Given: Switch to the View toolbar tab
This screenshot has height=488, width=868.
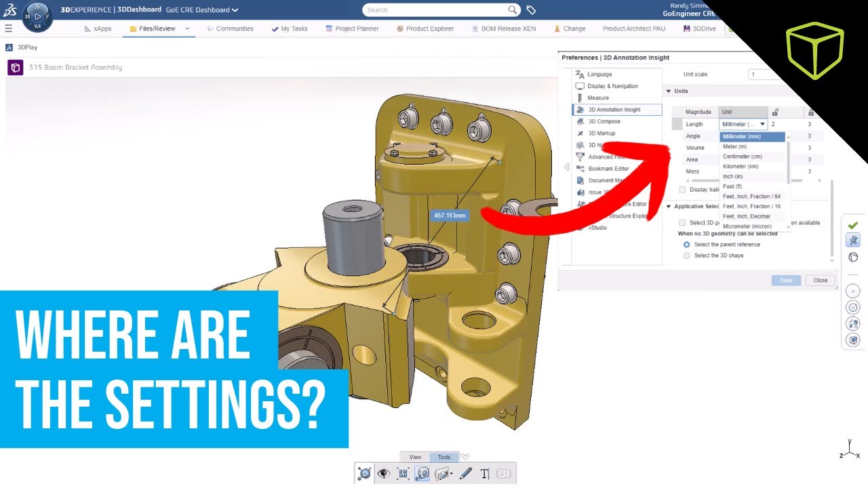Looking at the screenshot, I should [x=415, y=457].
